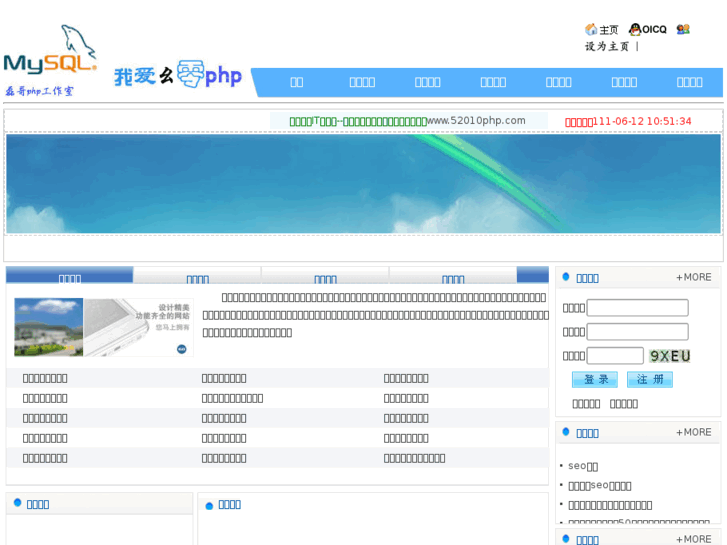727x545 pixels.
Task: Click the OICQ text label
Action: [x=654, y=29]
